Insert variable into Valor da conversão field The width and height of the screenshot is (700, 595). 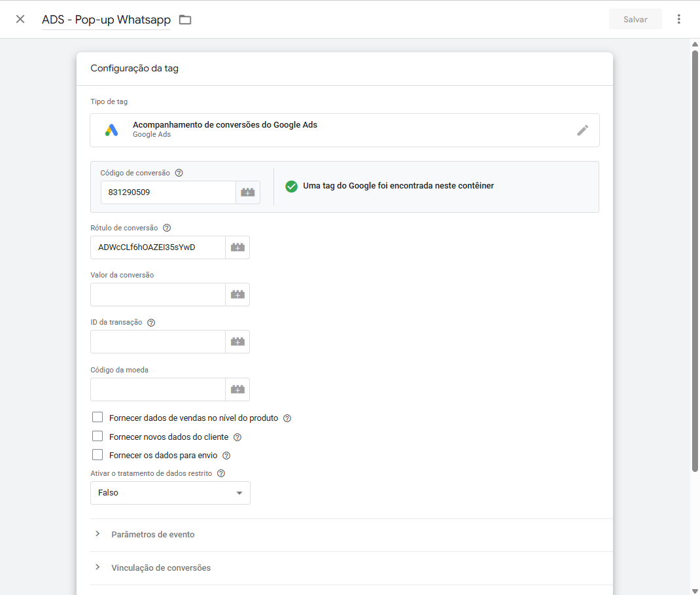tap(237, 295)
